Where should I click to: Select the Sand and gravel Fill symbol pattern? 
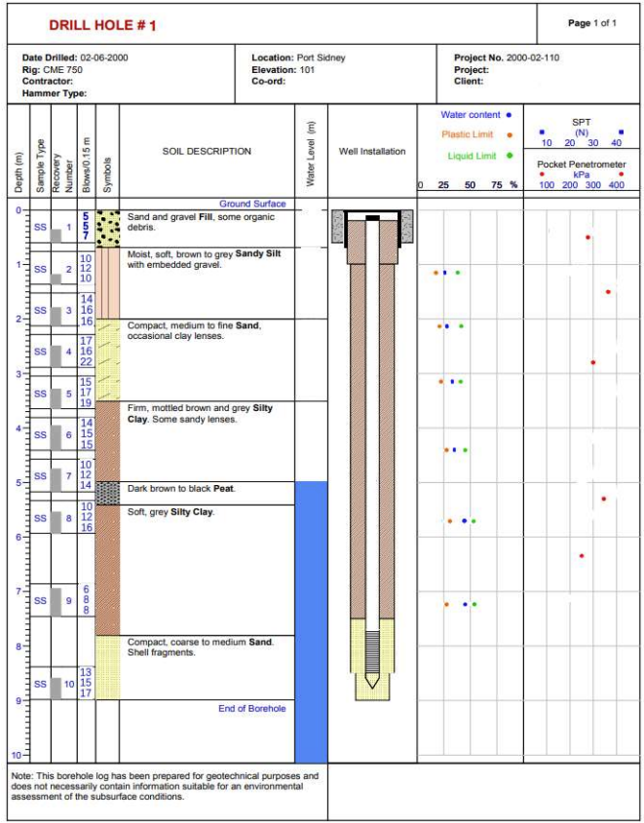pos(107,229)
